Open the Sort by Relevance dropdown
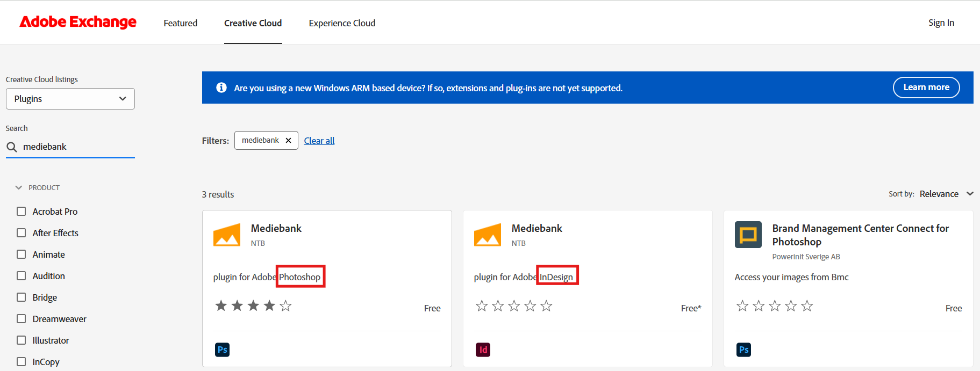This screenshot has height=371, width=980. [946, 194]
